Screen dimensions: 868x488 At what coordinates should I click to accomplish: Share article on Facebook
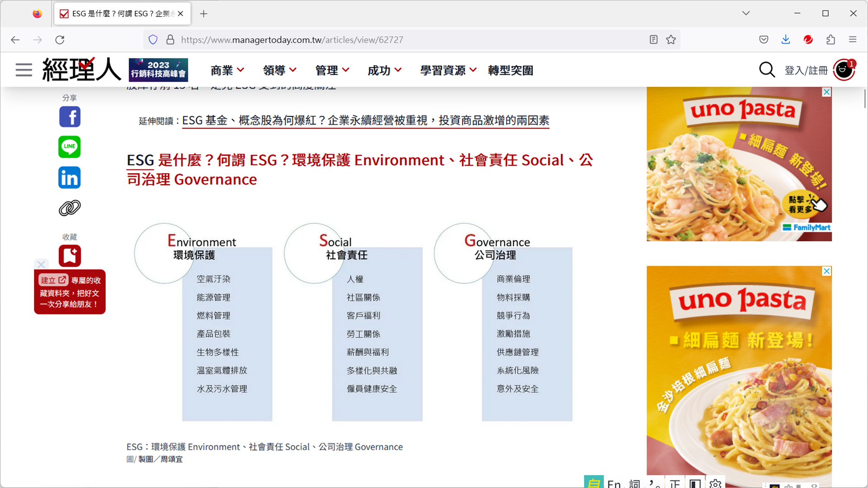(x=70, y=117)
